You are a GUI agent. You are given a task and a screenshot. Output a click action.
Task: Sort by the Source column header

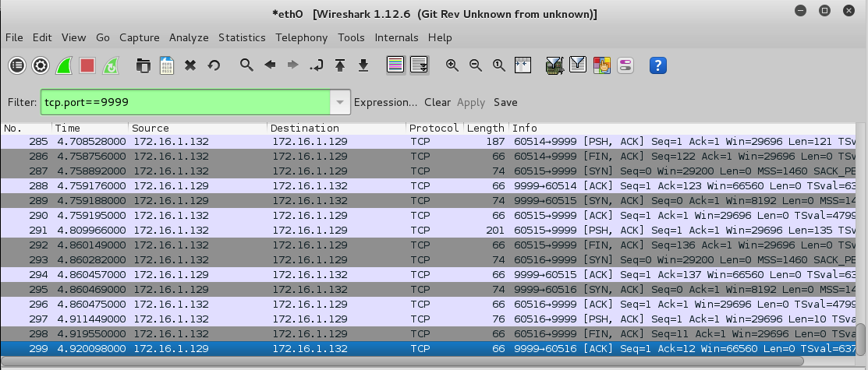(x=197, y=129)
